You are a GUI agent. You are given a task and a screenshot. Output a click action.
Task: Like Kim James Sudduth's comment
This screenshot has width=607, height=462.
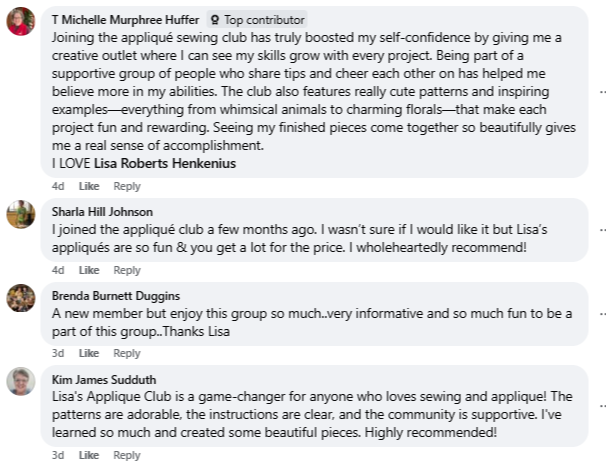click(89, 455)
